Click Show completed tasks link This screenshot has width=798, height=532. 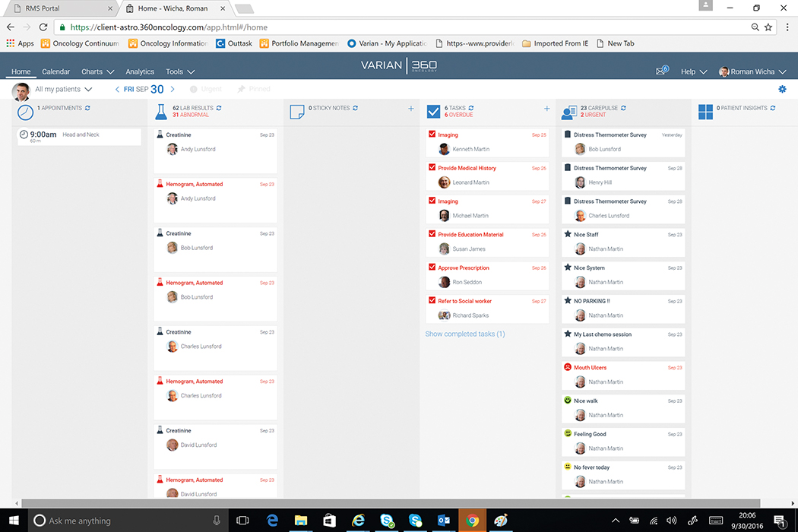click(x=465, y=334)
